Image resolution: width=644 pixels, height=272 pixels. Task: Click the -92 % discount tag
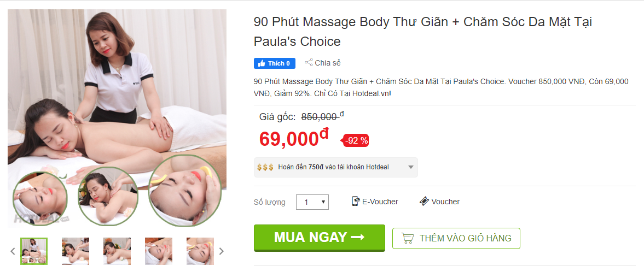(355, 141)
